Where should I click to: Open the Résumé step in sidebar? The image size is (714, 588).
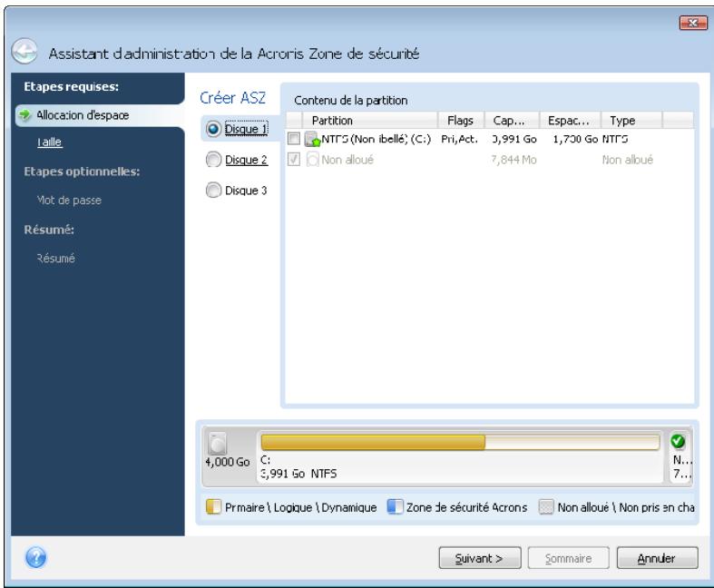point(55,259)
